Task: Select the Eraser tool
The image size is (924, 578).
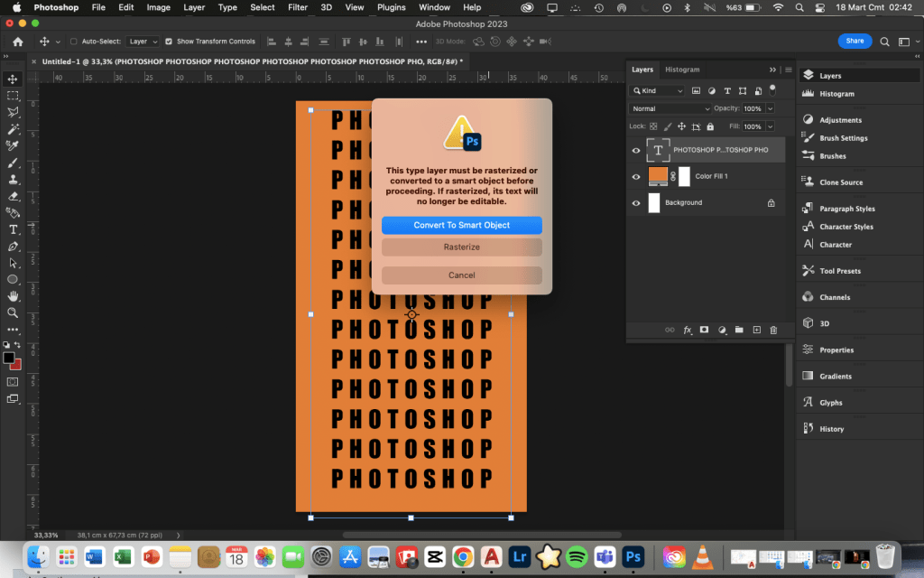Action: (x=13, y=195)
